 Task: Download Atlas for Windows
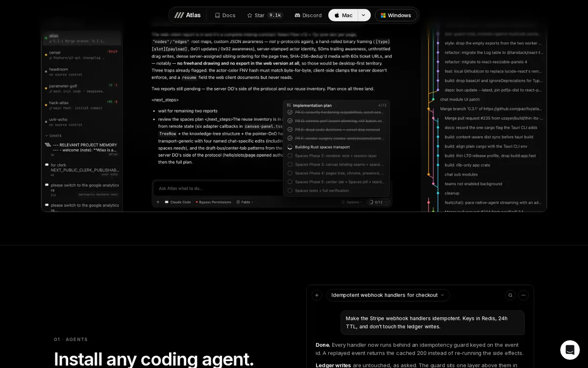click(x=396, y=15)
